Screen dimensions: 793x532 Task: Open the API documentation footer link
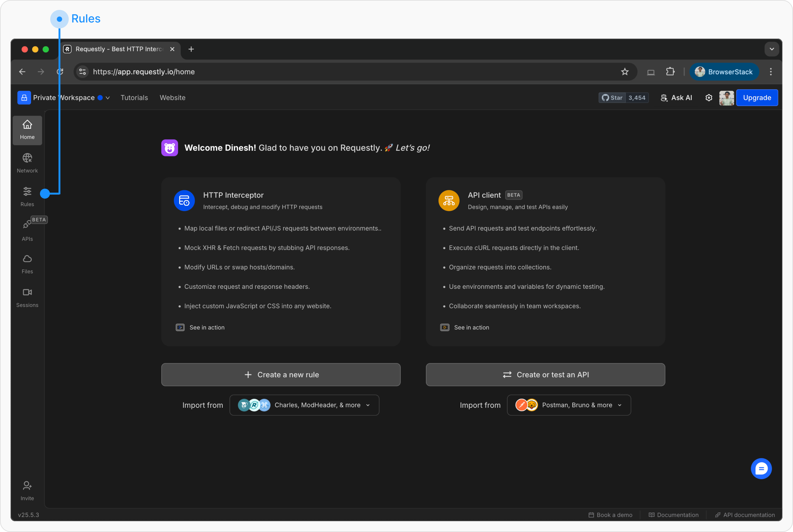[x=745, y=515]
